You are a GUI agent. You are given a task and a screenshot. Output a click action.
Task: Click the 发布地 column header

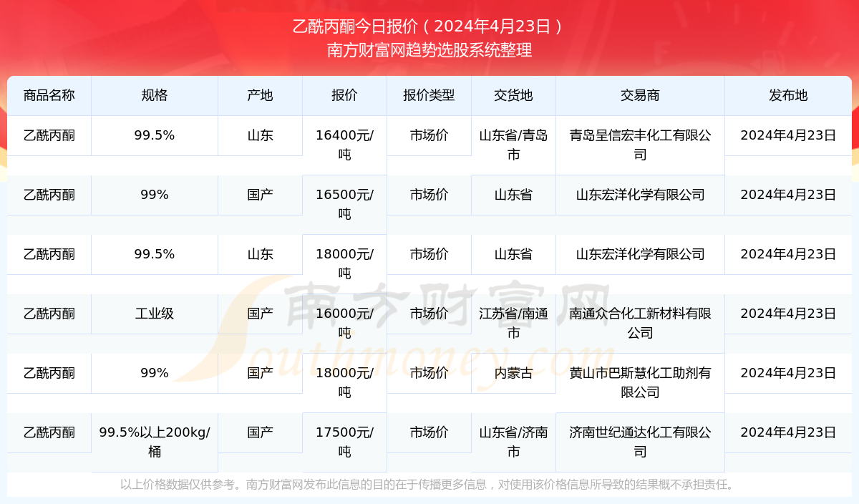click(788, 95)
